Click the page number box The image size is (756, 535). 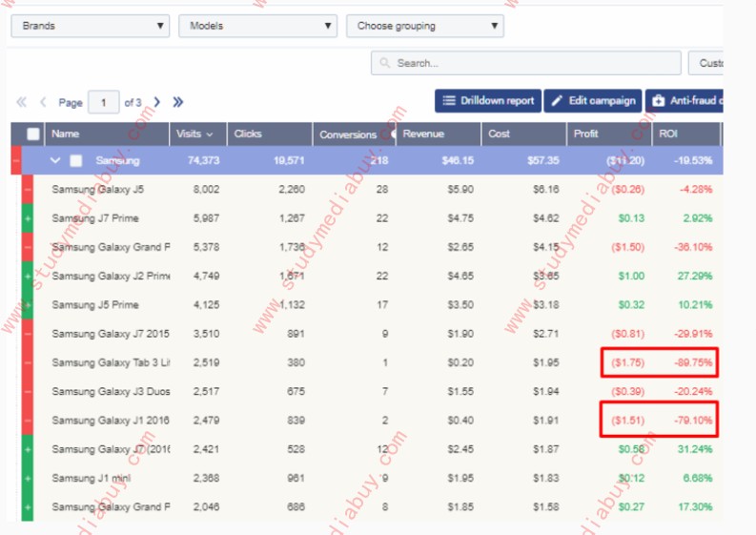pyautogui.click(x=104, y=102)
